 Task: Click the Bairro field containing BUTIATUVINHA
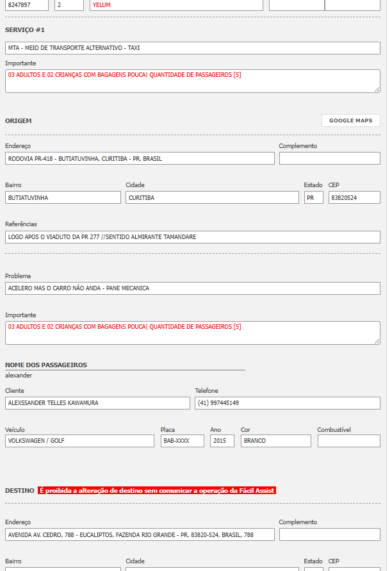pos(63,197)
